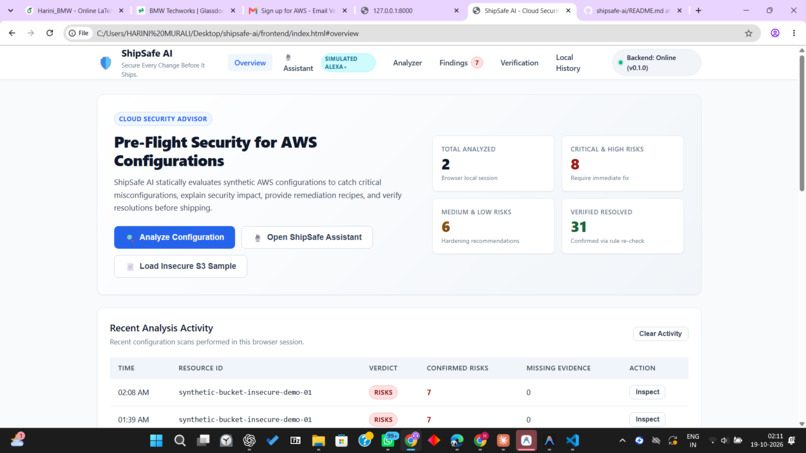806x453 pixels.
Task: Switch to Sign up for AWS Gmail tab
Action: point(298,10)
